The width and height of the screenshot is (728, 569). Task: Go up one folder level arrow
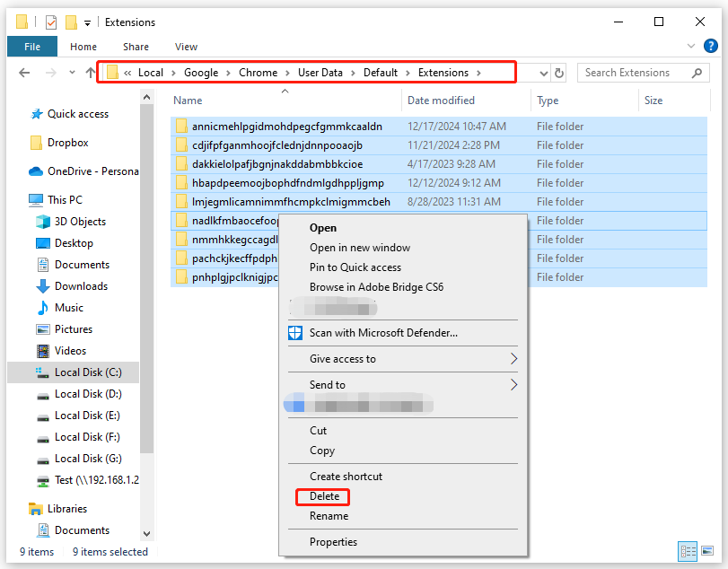(91, 73)
